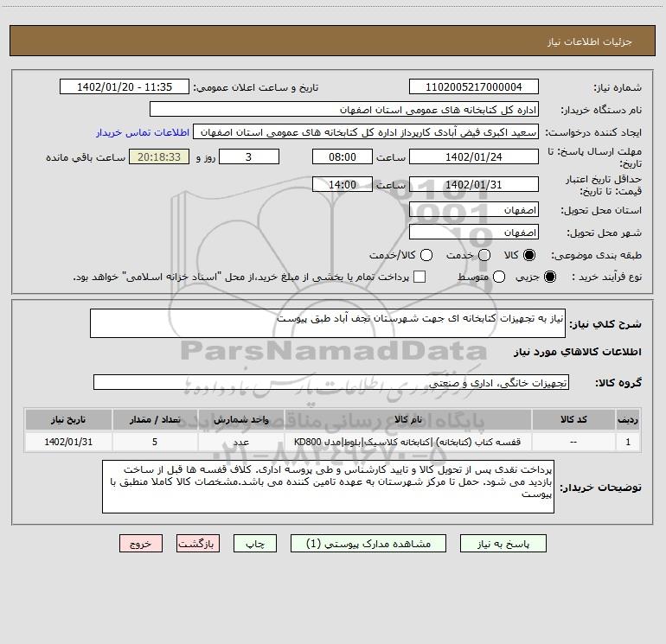Click the اطلاعات کالاهای مورد نیاز section heading
Viewport: 666px width, 644px height.
[578, 352]
